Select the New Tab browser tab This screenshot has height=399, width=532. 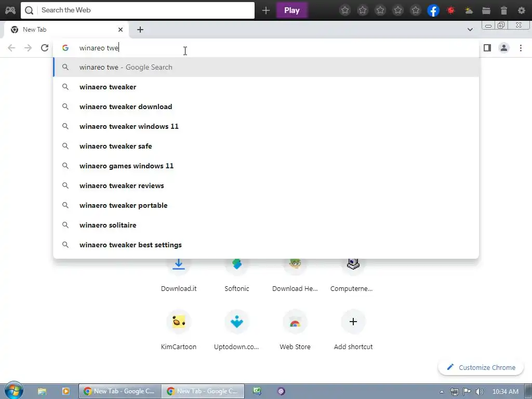66,30
